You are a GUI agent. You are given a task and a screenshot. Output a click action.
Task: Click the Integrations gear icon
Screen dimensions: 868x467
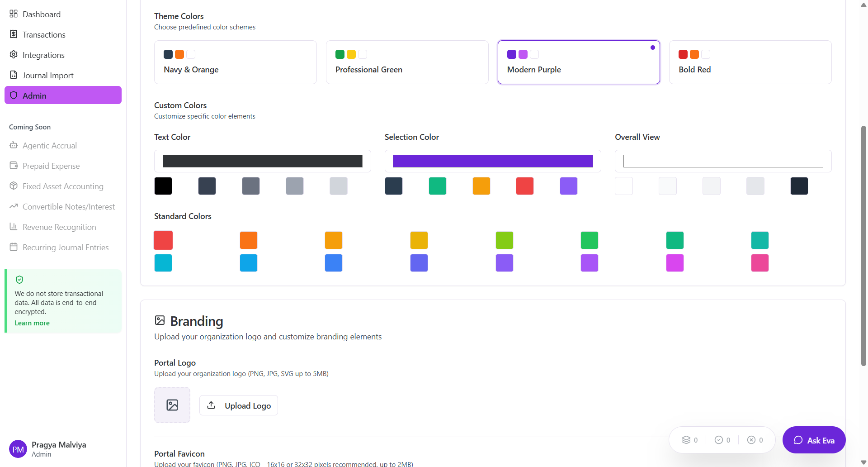pos(14,55)
